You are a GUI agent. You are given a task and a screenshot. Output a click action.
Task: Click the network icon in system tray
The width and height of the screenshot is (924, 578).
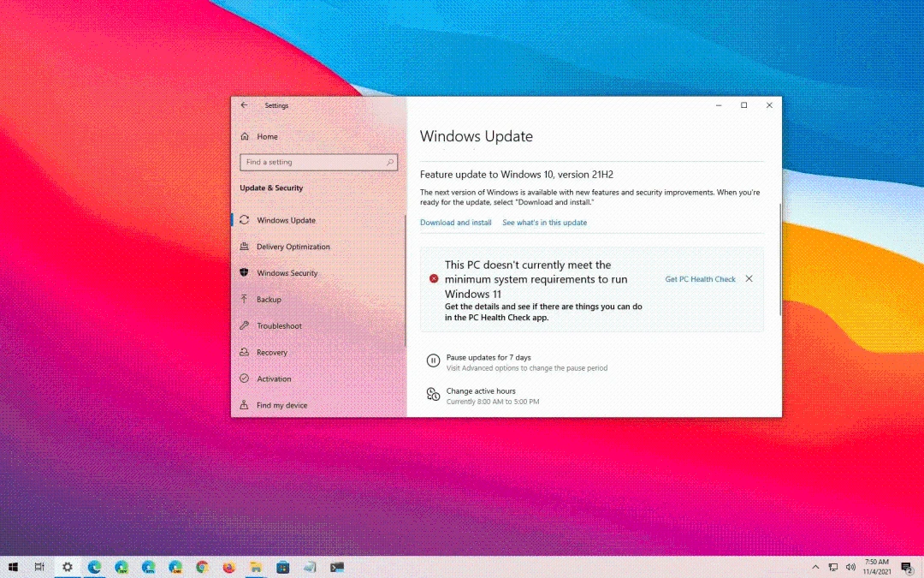tap(833, 567)
